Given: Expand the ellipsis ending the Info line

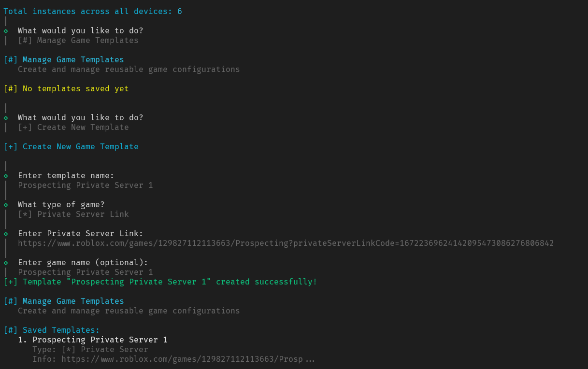Looking at the screenshot, I should click(310, 360).
